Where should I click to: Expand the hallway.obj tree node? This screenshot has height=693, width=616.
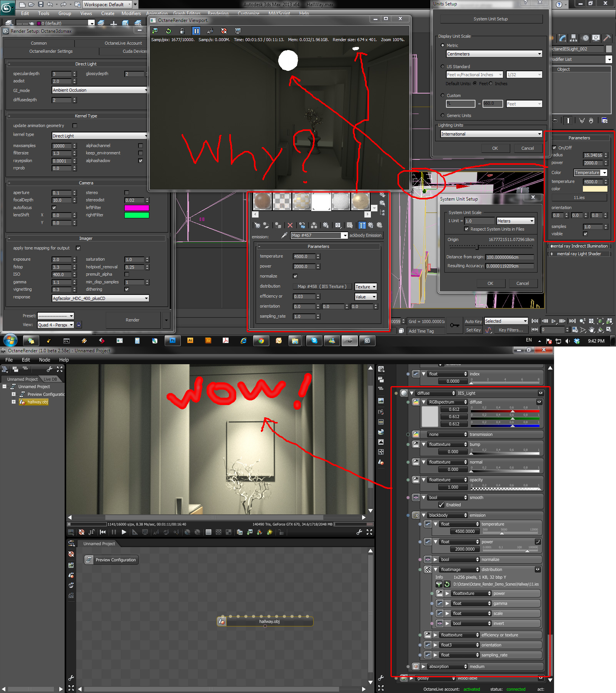coord(13,402)
